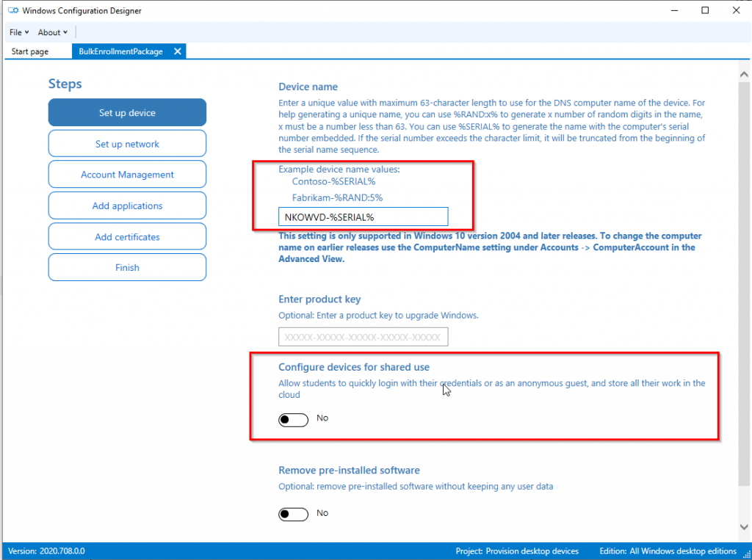Maximize the Windows Configuration Designer window
The height and width of the screenshot is (560, 752).
pos(705,10)
